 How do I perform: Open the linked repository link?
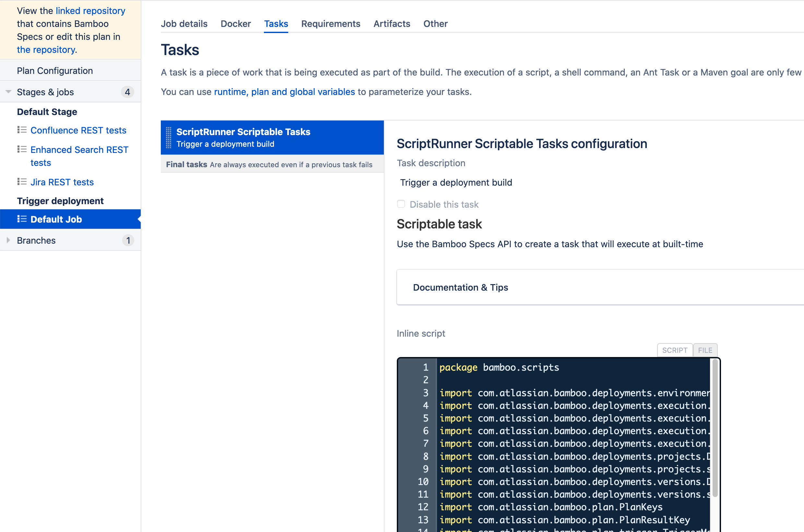(x=90, y=10)
